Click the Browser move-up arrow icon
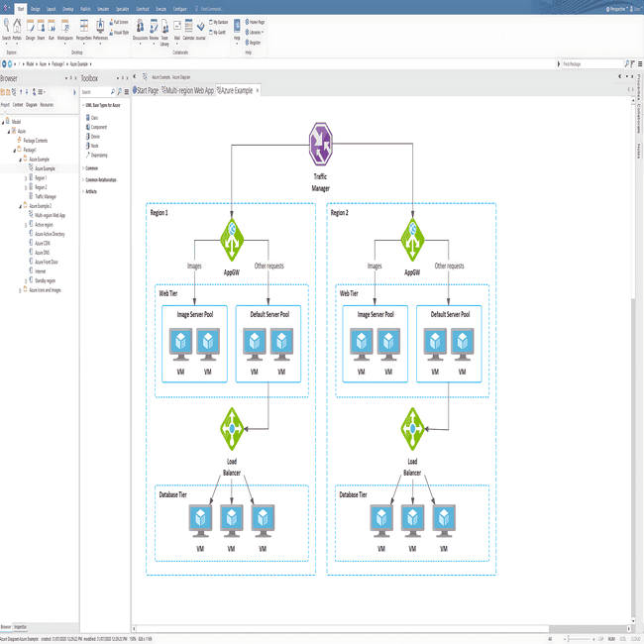 (x=21, y=92)
